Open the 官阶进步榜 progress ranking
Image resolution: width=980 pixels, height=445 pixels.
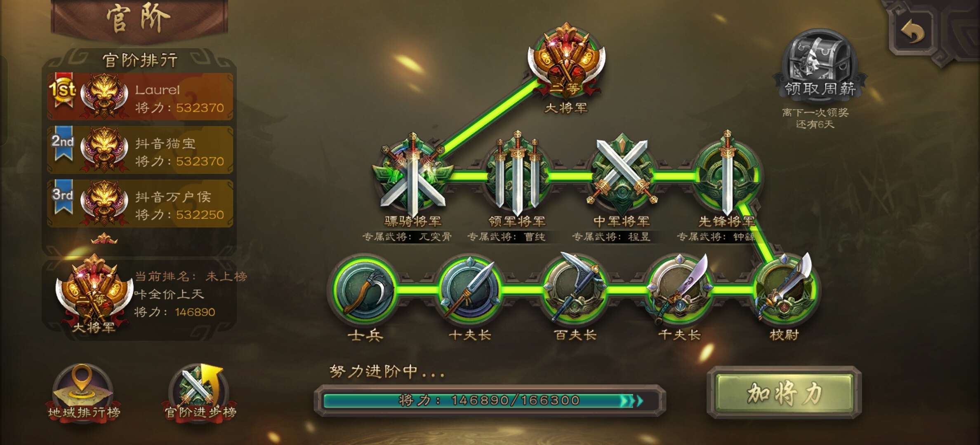pos(200,391)
